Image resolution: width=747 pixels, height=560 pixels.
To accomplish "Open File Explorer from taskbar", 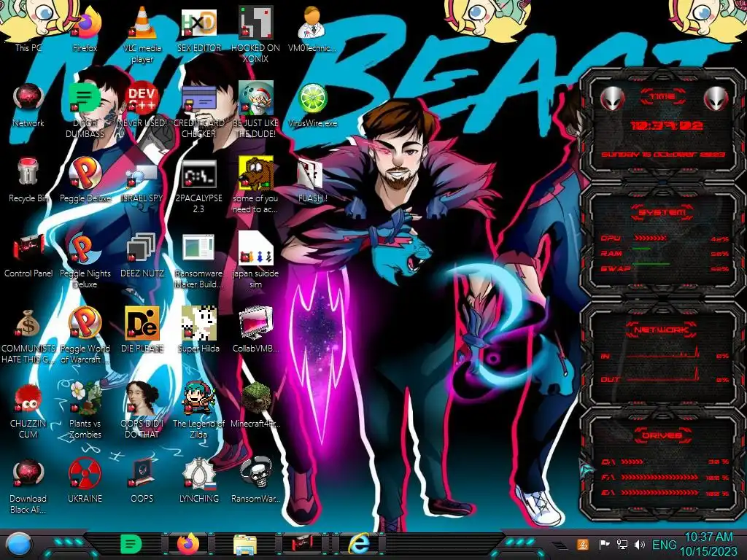I will 245,544.
